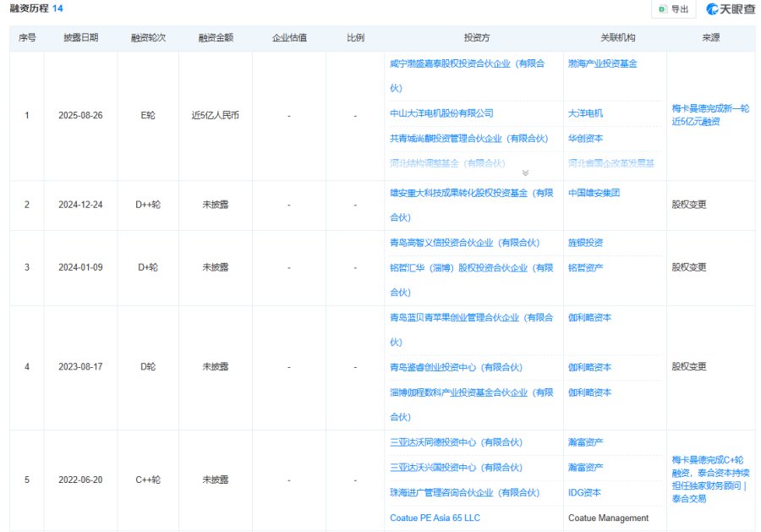Click the 天眼查 logo
Screen dimensions: 761x532
point(731,9)
